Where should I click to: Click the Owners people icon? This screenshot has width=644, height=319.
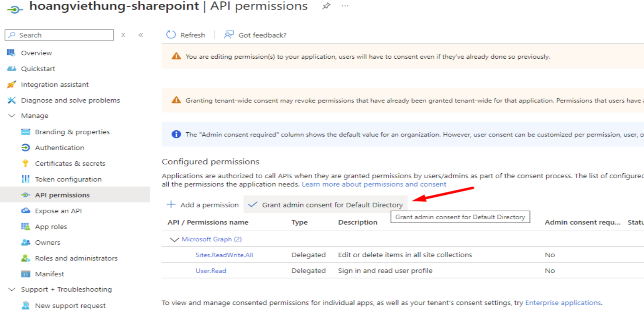coord(26,242)
